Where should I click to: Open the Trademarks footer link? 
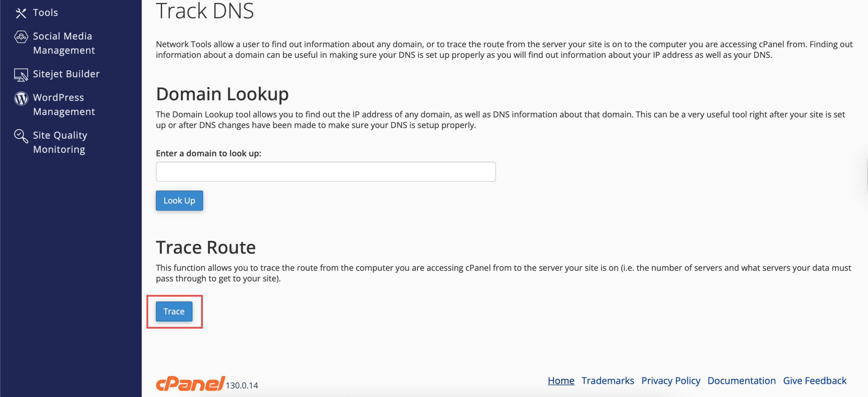(608, 380)
